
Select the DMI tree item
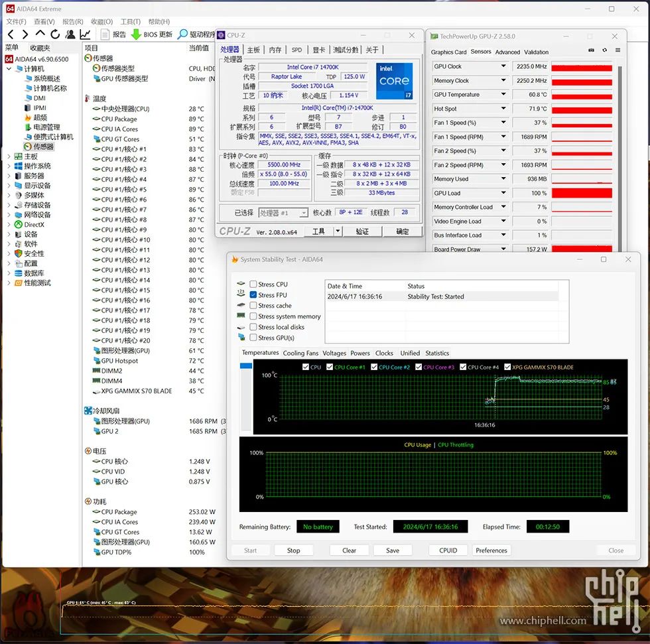tap(35, 97)
